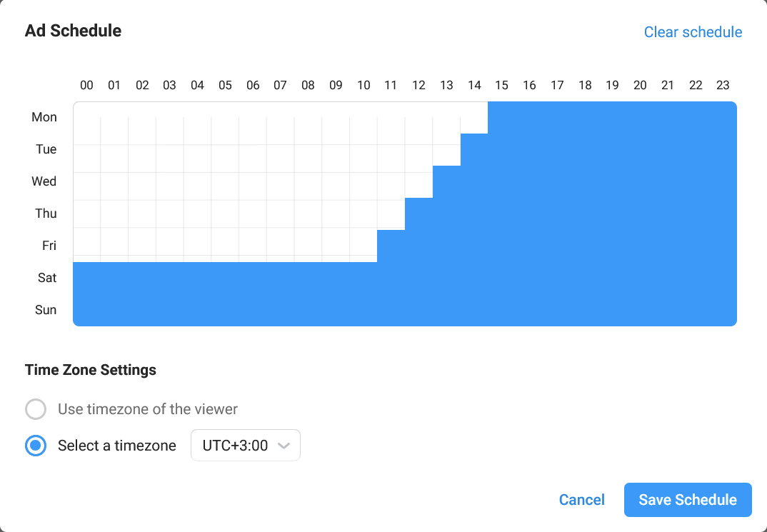767x532 pixels.
Task: Click the Clear schedule link
Action: 693,32
